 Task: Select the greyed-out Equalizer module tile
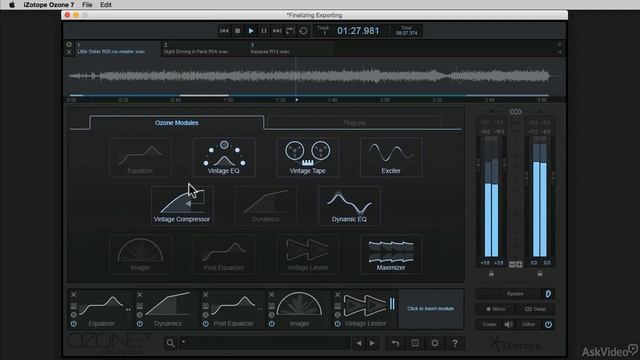[x=140, y=158]
